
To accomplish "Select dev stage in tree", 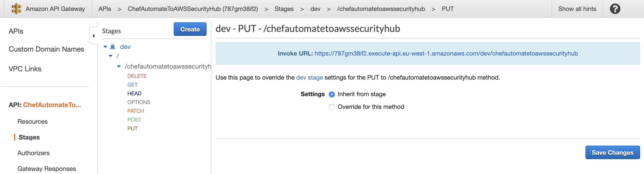I will (125, 47).
